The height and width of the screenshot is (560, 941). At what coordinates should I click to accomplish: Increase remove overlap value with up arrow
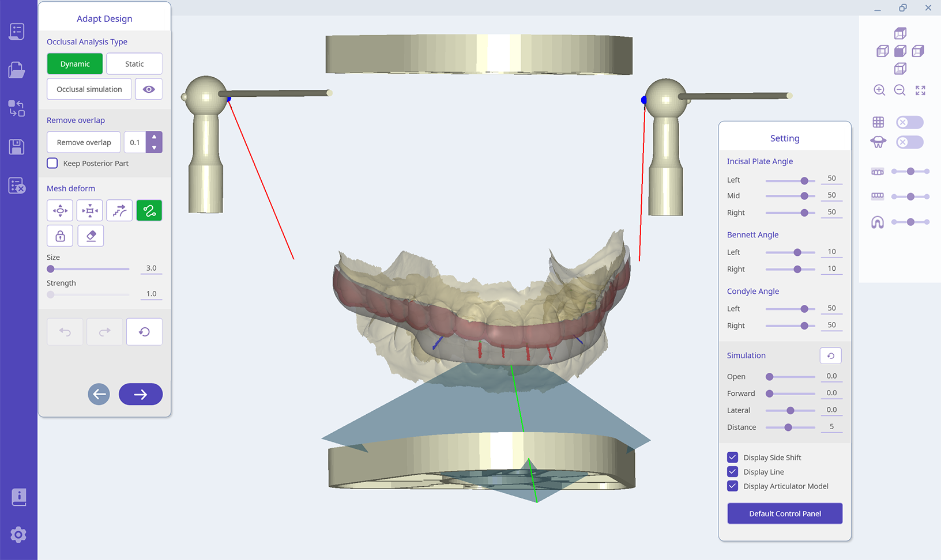[154, 137]
